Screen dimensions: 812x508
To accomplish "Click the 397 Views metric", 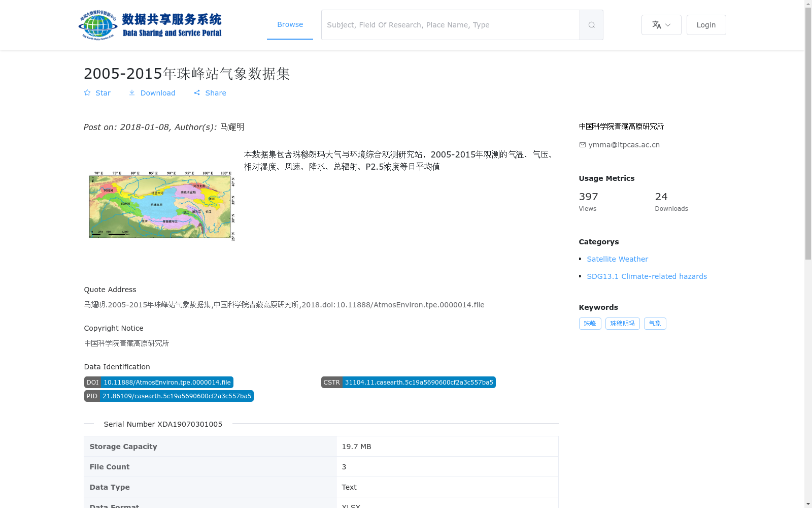I will click(x=588, y=201).
